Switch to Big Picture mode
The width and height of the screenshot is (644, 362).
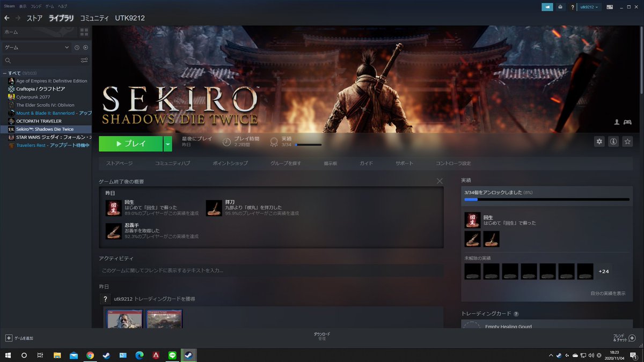(610, 7)
